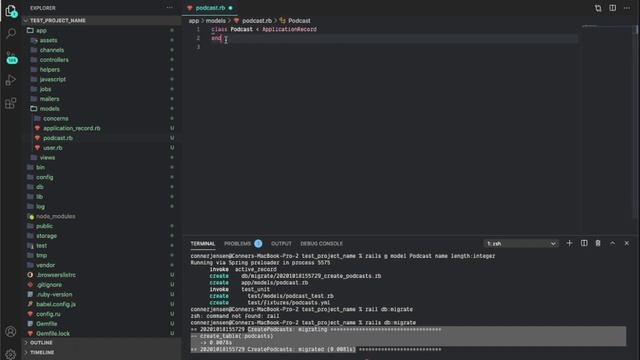The height and width of the screenshot is (360, 640).
Task: Create a new terminal with plus icon
Action: tap(569, 243)
